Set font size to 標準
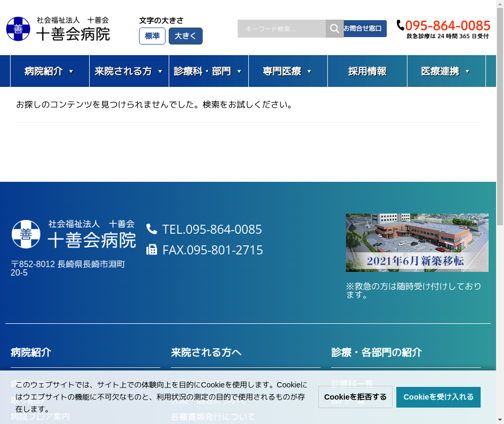This screenshot has height=424, width=504. click(x=152, y=36)
